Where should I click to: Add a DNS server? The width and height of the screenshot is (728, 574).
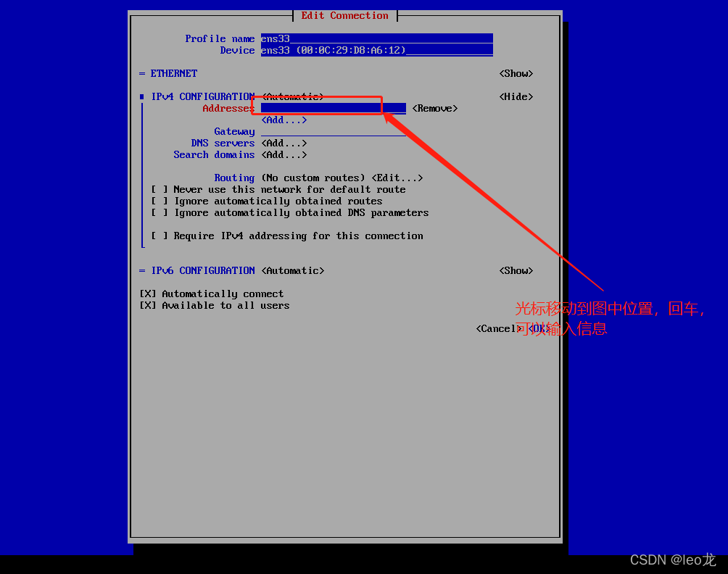coord(284,143)
